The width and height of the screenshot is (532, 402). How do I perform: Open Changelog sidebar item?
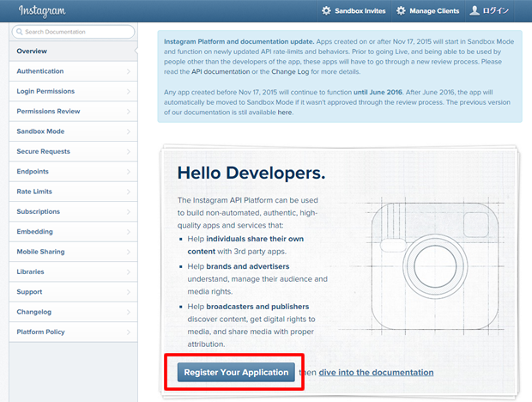pos(73,312)
